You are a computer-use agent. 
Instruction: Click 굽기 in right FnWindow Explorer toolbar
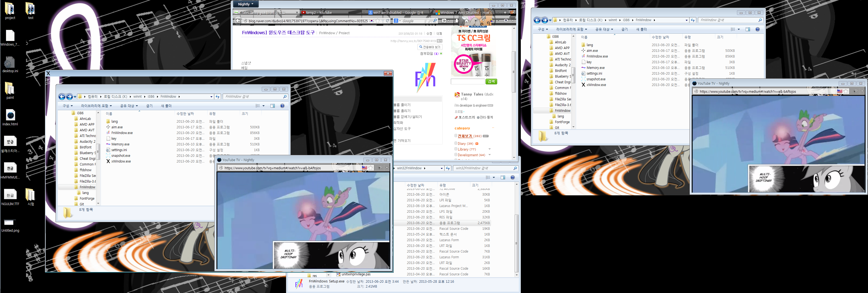point(624,29)
